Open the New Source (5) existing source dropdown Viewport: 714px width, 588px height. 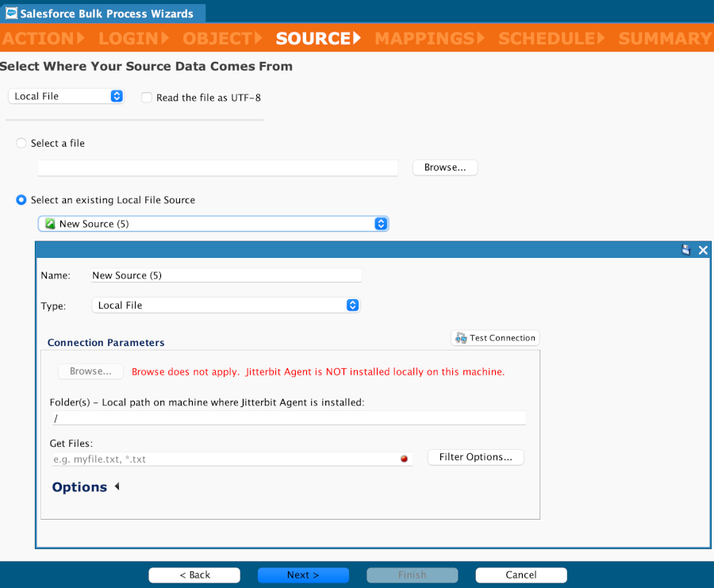[x=213, y=225]
